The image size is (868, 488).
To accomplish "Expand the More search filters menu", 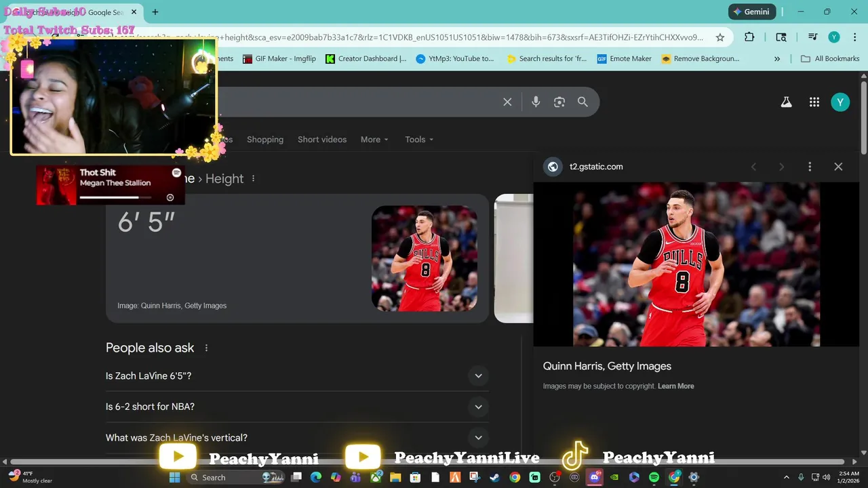I will click(374, 140).
